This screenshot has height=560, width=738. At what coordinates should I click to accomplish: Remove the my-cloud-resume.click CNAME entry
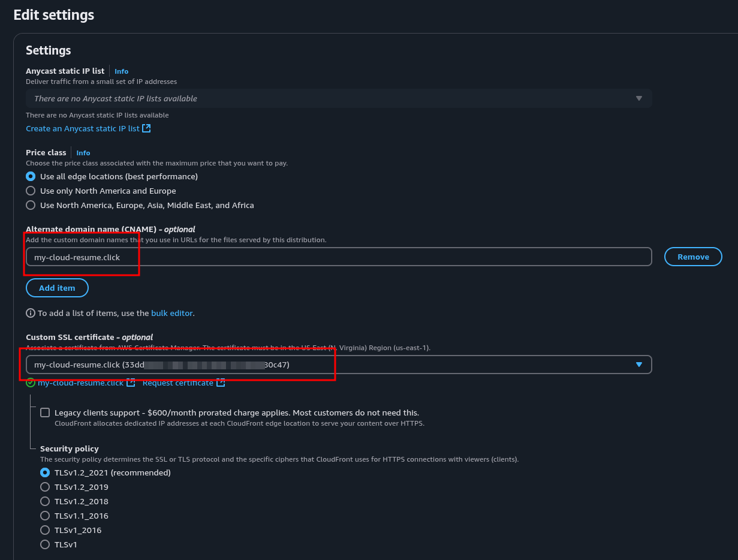692,257
